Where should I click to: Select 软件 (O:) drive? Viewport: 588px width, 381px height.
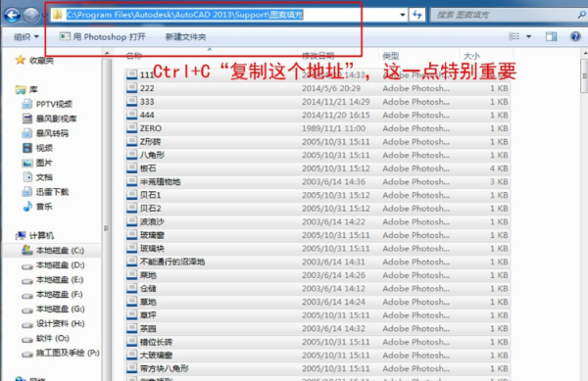(45, 338)
